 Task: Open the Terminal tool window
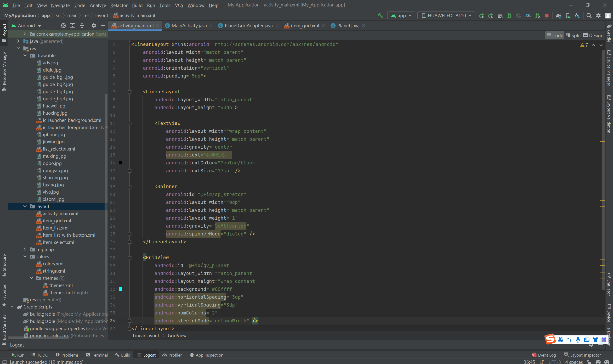(x=97, y=355)
